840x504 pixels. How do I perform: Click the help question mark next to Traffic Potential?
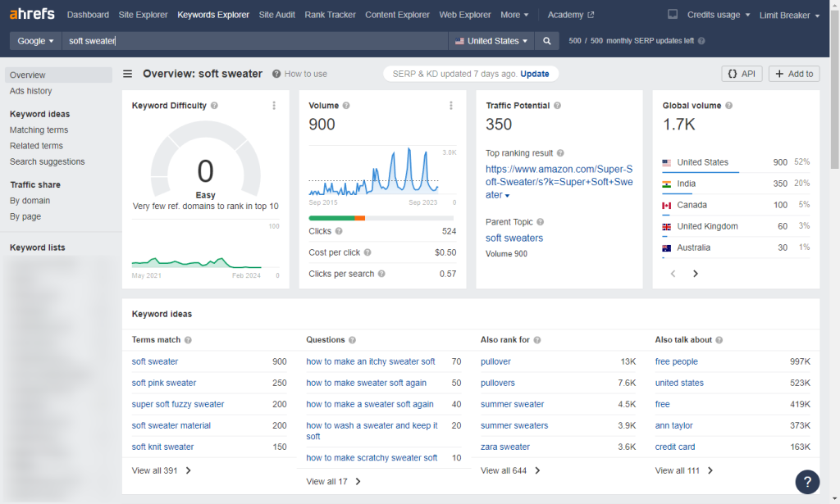557,106
